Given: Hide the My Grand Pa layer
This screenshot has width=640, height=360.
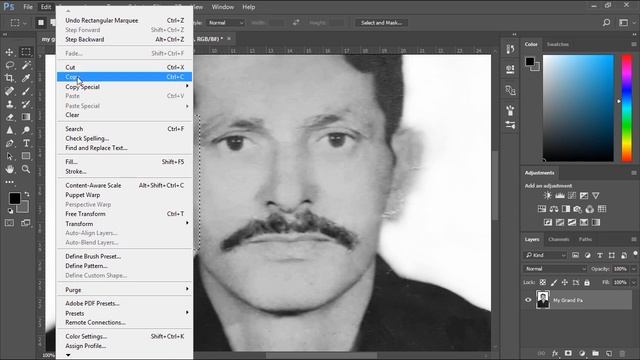Looking at the screenshot, I should pyautogui.click(x=528, y=300).
